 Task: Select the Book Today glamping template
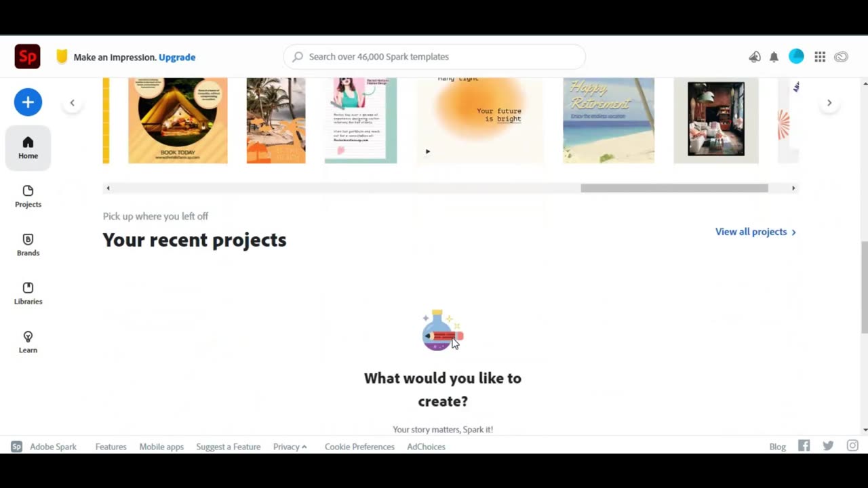pos(178,121)
